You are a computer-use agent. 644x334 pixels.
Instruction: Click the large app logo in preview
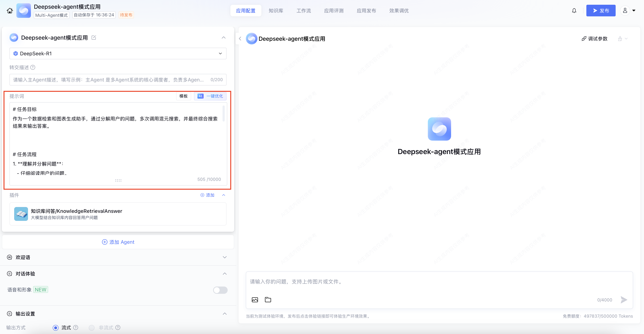(x=439, y=129)
